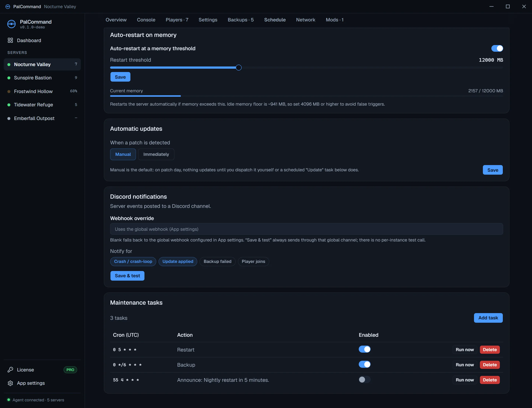Maximize the PalCommand window
The image size is (532, 408).
tap(508, 7)
